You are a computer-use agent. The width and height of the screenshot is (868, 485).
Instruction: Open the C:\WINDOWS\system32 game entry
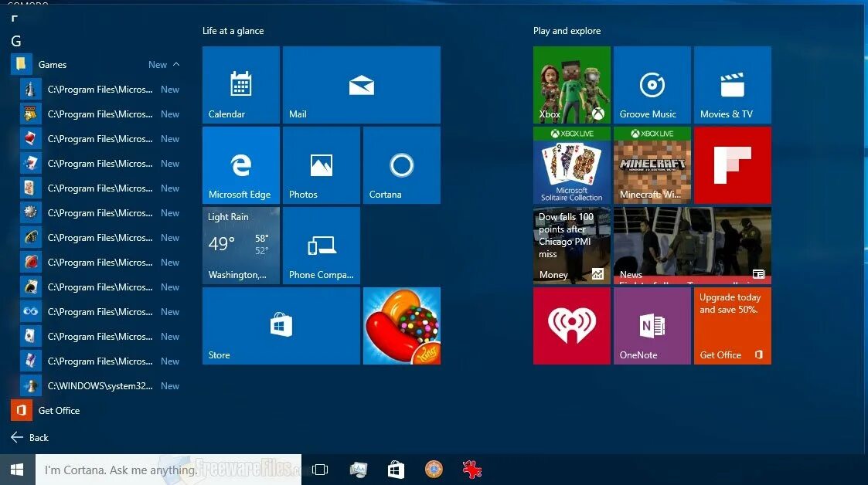[100, 385]
